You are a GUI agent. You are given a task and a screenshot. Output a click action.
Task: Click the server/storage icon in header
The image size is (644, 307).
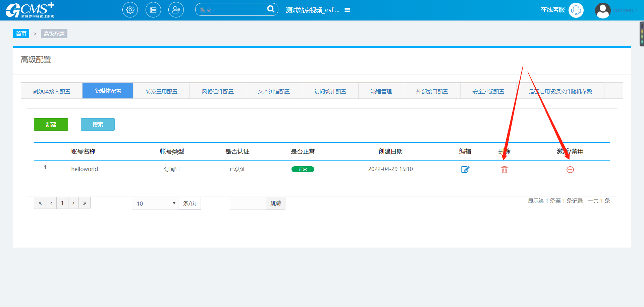pyautogui.click(x=153, y=10)
